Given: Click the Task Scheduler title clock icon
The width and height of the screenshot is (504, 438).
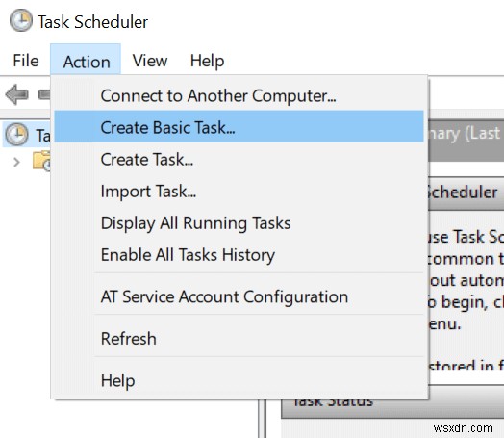Looking at the screenshot, I should 21,20.
